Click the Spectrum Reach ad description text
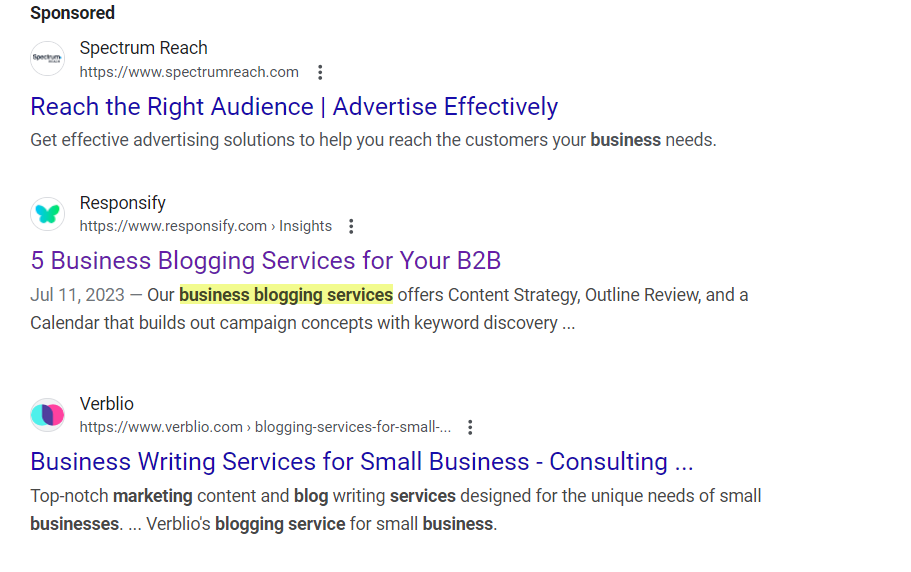This screenshot has width=911, height=572. [373, 140]
